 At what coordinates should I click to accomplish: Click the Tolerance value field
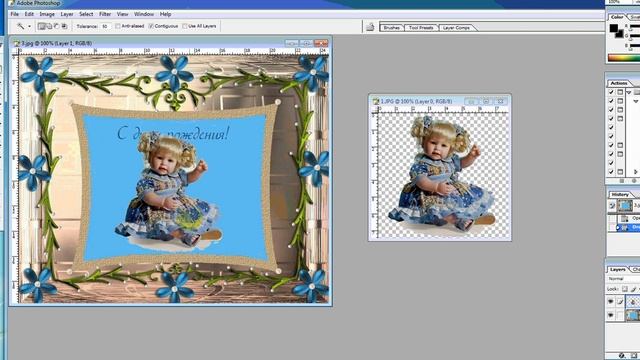pos(105,26)
